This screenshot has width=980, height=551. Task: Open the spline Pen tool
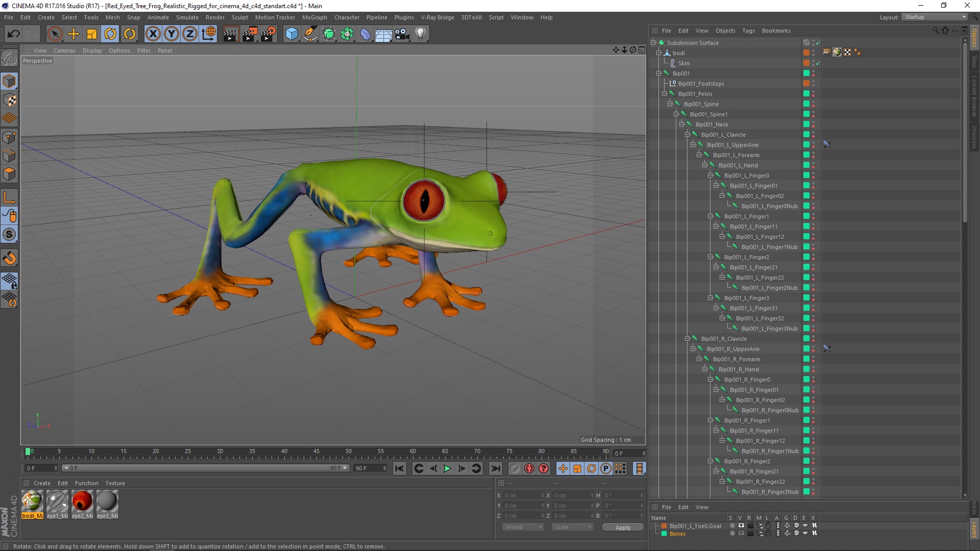pos(310,34)
